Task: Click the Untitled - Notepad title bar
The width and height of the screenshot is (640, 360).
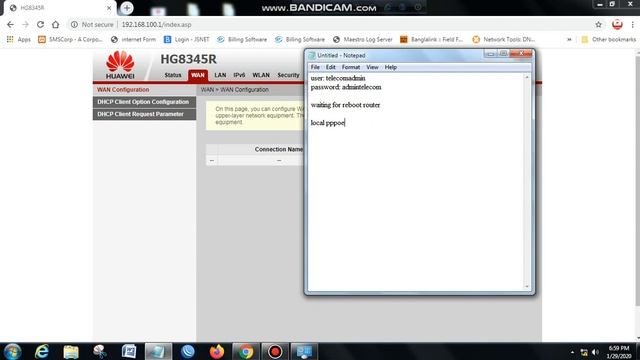Action: tap(396, 55)
